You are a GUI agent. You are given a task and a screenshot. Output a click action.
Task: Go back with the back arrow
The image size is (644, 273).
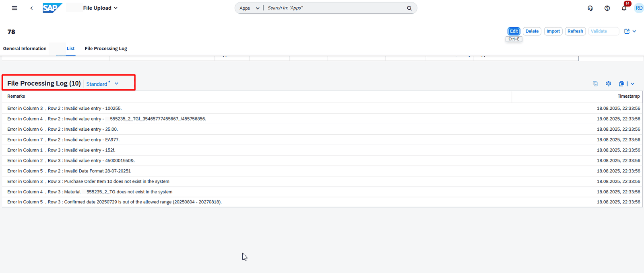(31, 8)
